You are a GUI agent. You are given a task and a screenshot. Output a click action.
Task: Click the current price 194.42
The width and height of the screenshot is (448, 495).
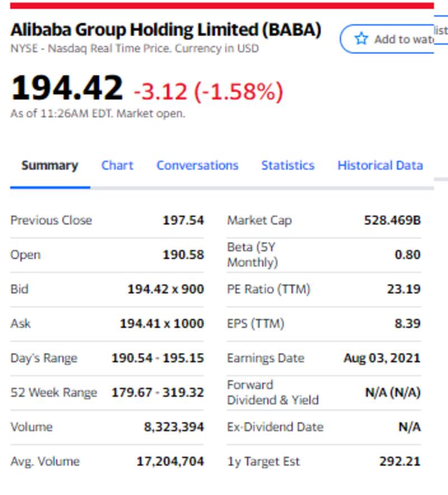pos(67,88)
